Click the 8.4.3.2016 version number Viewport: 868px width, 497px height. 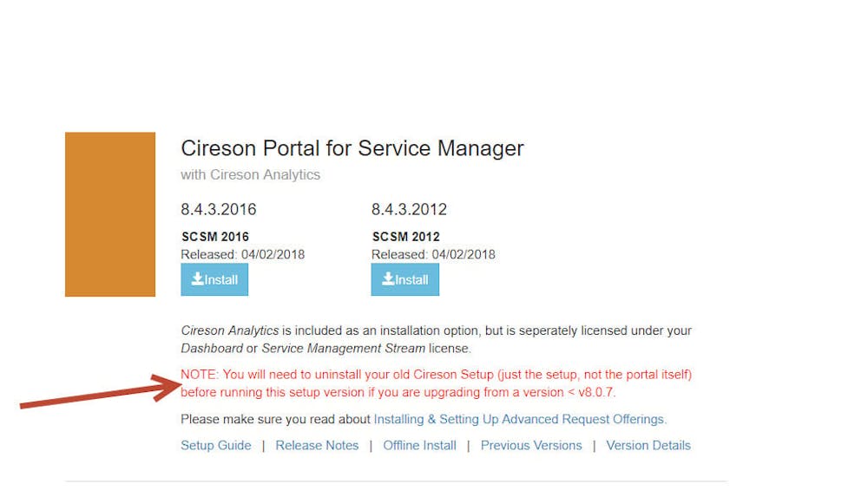click(219, 209)
